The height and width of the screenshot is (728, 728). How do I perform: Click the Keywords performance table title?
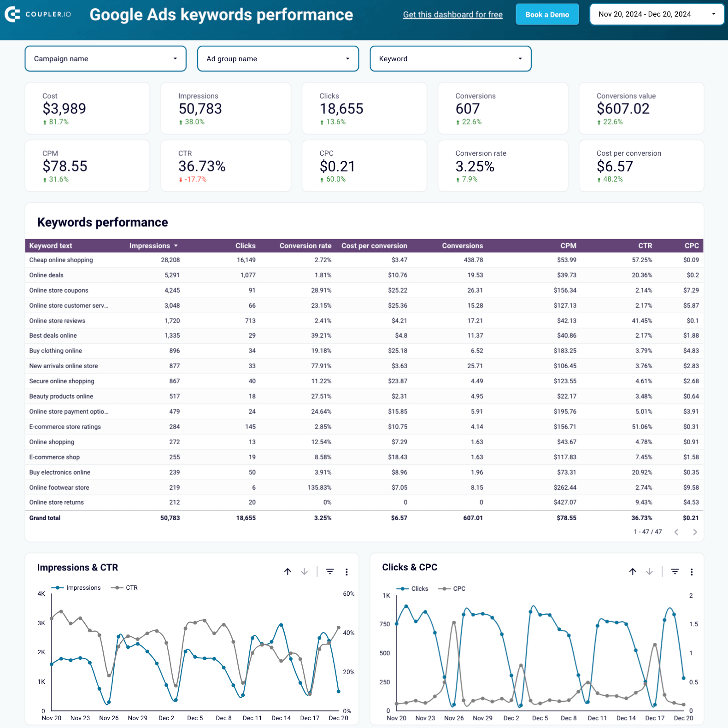[x=102, y=222]
